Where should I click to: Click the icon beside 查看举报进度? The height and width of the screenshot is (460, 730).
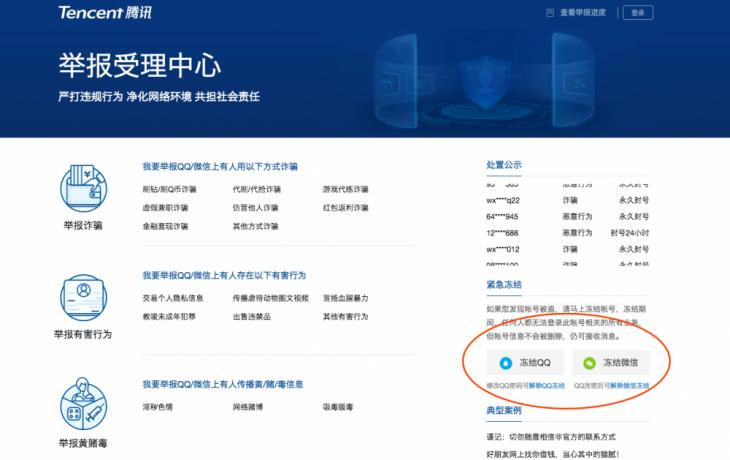click(550, 13)
